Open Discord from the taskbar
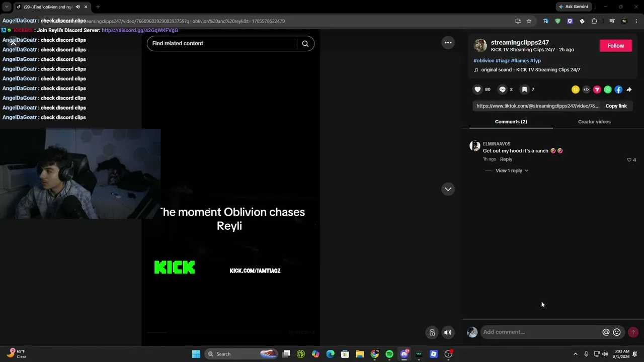 (404, 354)
